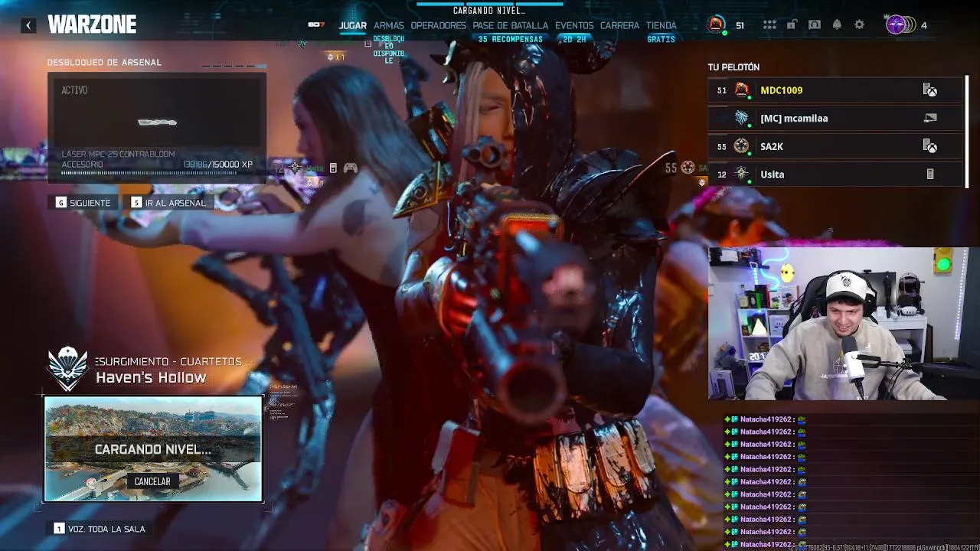This screenshot has height=551, width=980.
Task: Open the ARMAS tab
Action: pyautogui.click(x=389, y=25)
